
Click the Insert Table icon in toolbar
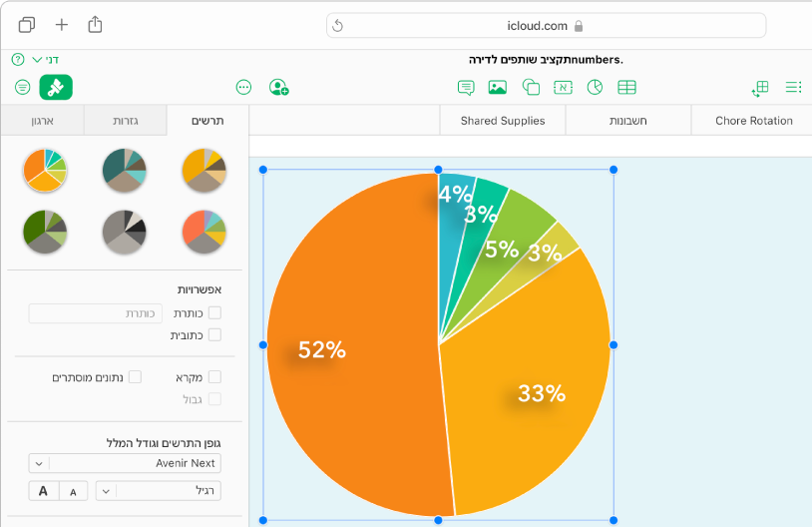pos(627,88)
